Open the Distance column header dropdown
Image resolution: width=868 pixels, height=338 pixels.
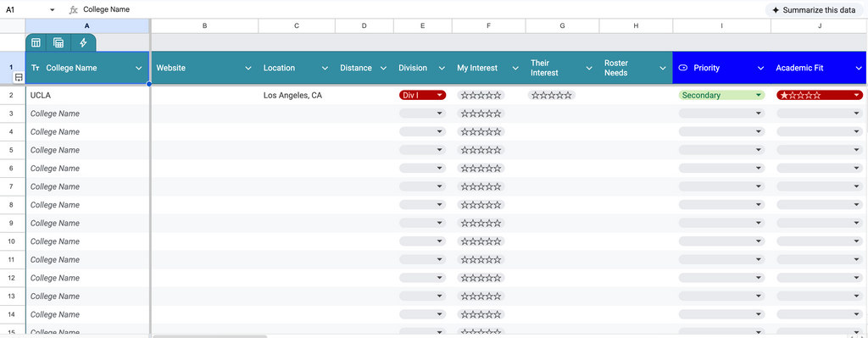pos(383,68)
